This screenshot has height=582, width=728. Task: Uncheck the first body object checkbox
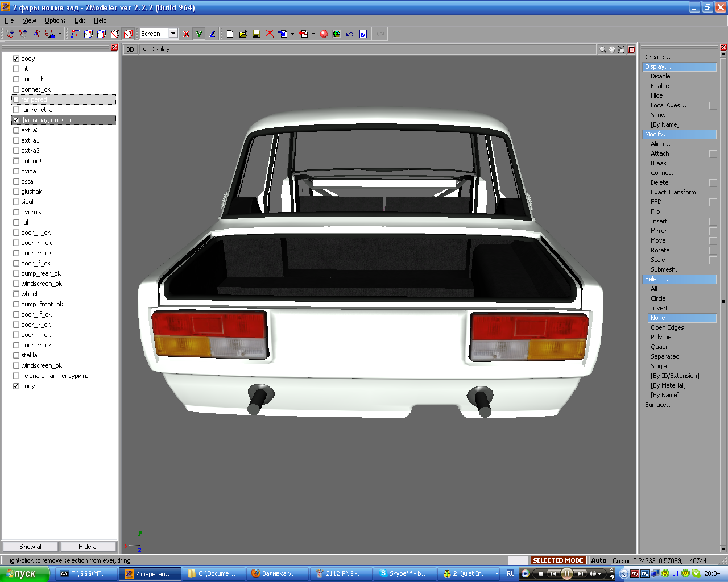[x=16, y=59]
